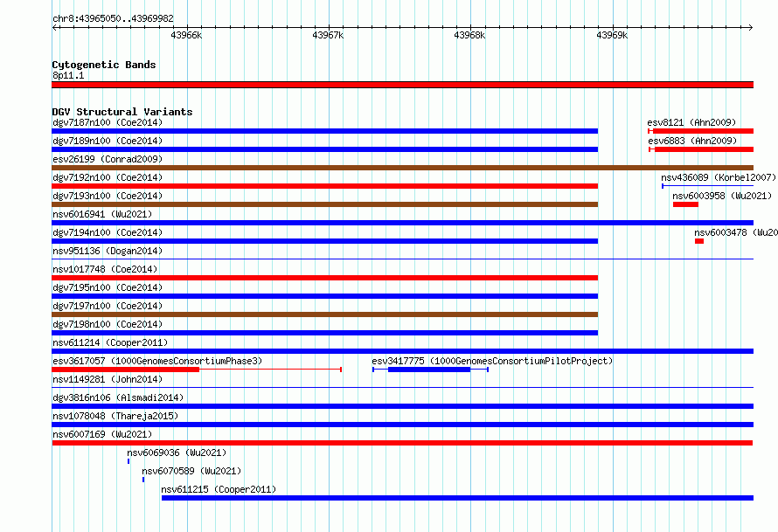Click the dgv7187n100 (Coe2014) variant label
The height and width of the screenshot is (532, 778).
coord(108,122)
